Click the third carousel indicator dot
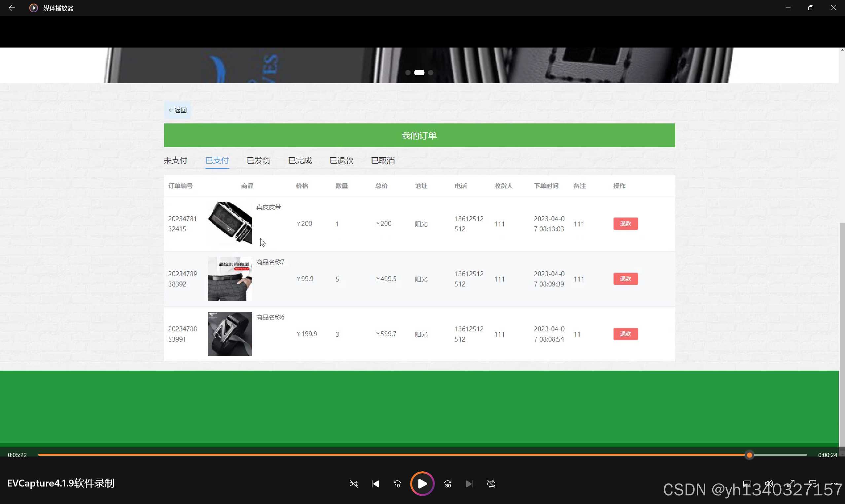845x504 pixels. [431, 72]
